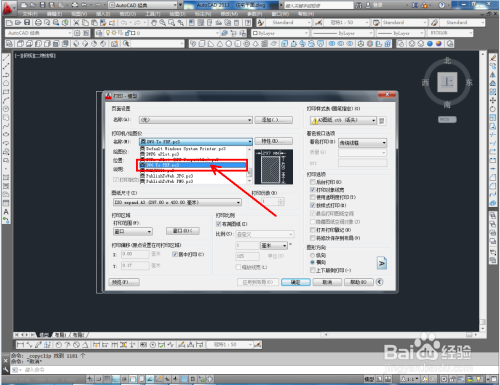500x385 pixels.
Task: Toggle save changes to layout checkbox
Action: (x=313, y=238)
